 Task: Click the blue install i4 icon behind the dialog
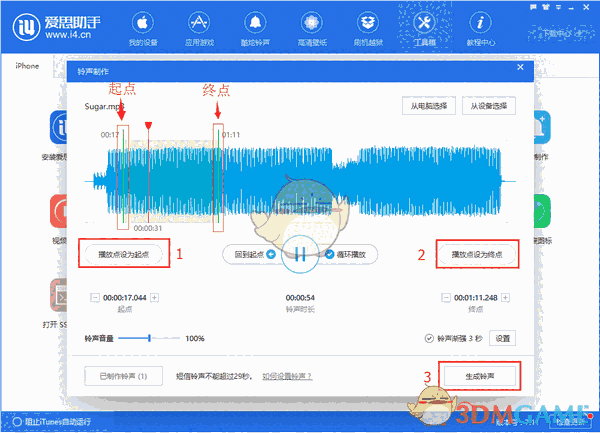[x=59, y=127]
